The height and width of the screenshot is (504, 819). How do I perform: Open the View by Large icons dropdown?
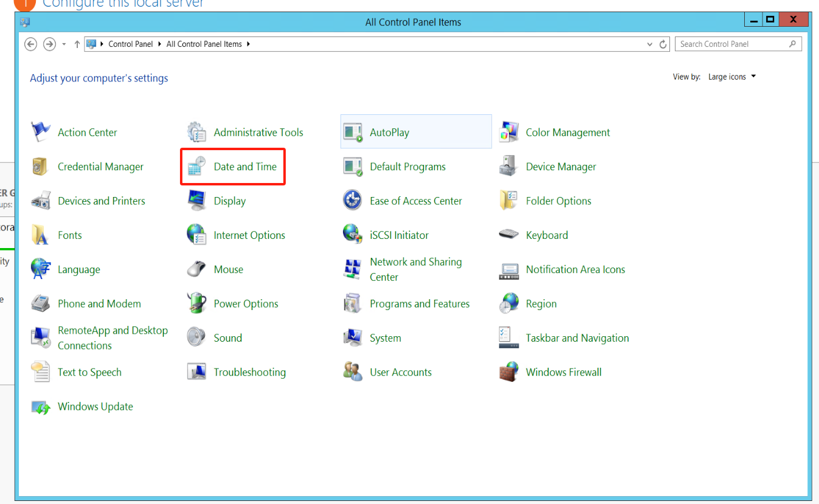(732, 77)
